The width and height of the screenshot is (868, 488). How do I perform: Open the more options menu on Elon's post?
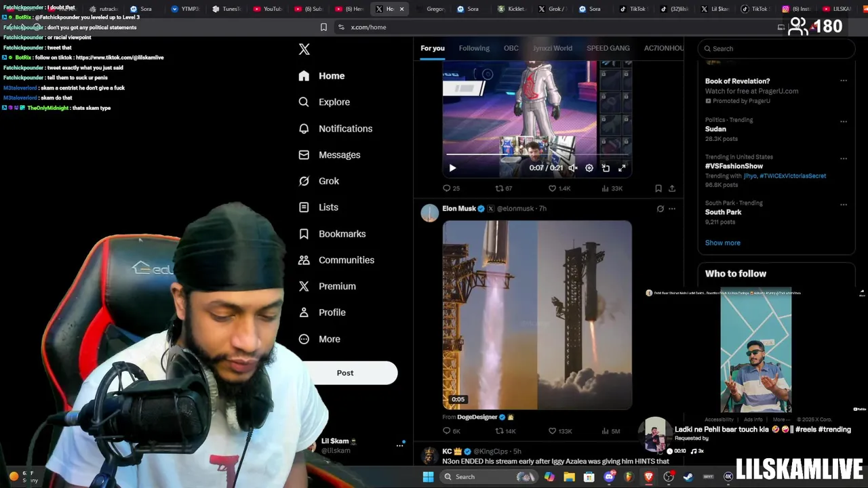point(672,209)
